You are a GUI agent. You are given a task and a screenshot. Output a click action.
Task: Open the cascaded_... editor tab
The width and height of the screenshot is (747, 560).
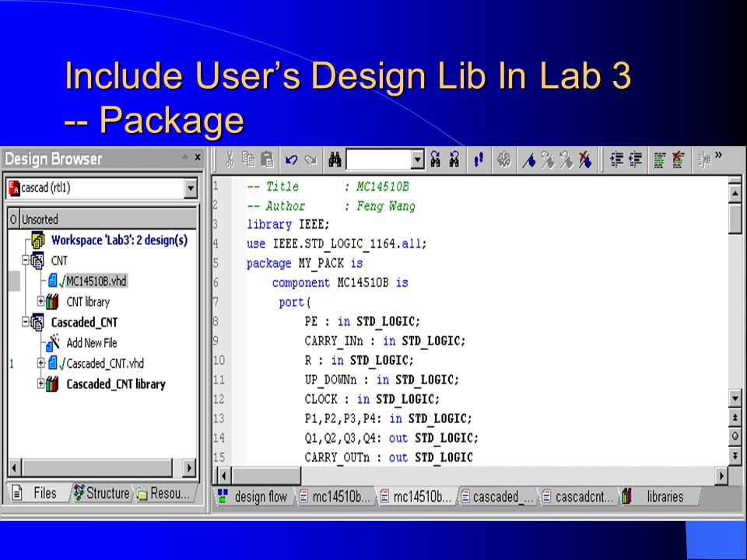pos(498,497)
